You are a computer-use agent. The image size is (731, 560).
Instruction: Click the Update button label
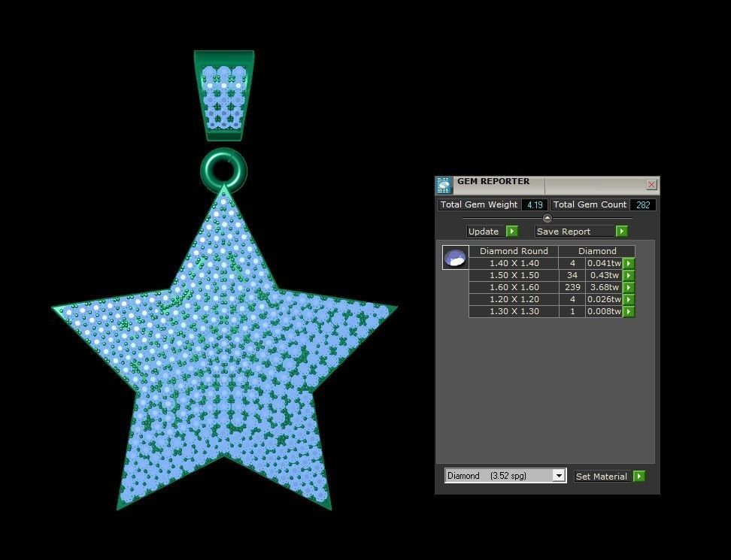tap(484, 231)
